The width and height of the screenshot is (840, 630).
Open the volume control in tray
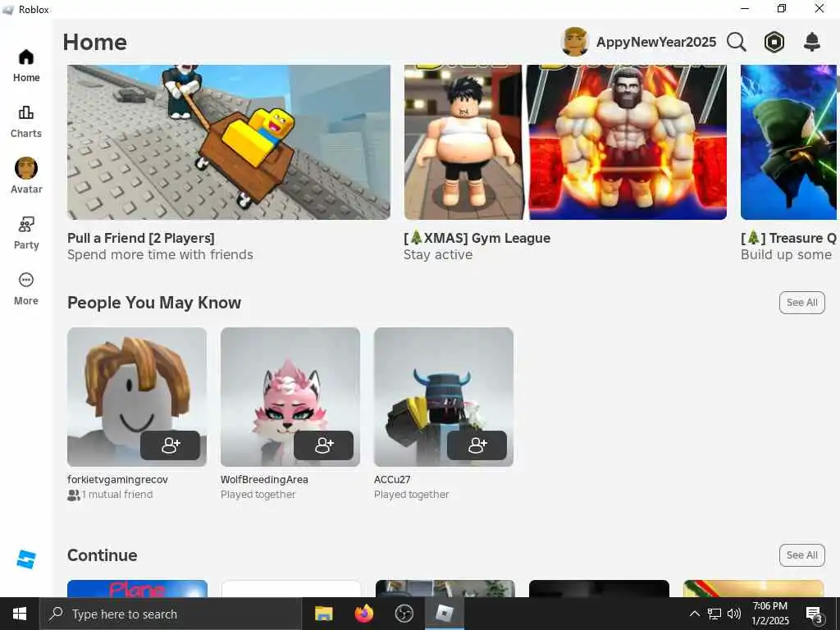[734, 614]
